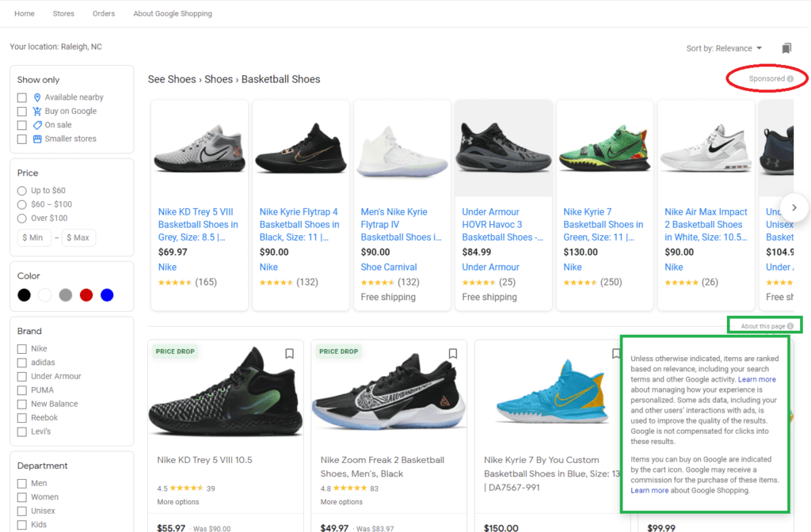Image resolution: width=811 pixels, height=532 pixels.
Task: Click the $ Max price field
Action: pos(78,237)
